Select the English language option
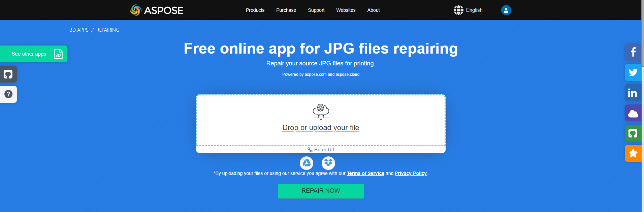 click(x=474, y=10)
